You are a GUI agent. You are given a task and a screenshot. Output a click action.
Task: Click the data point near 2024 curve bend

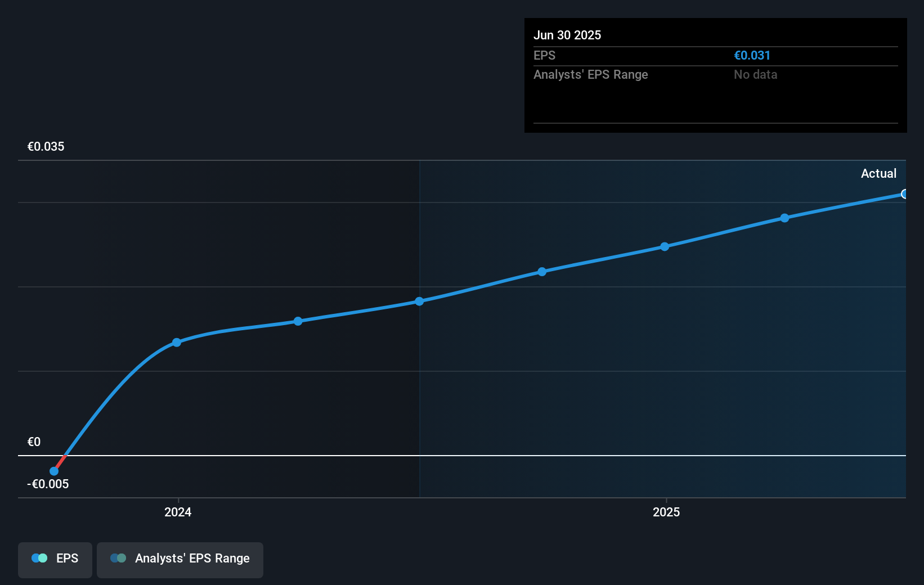coord(177,342)
